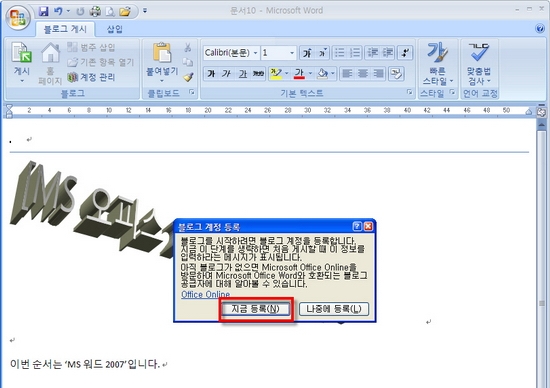Open the font color dropdown arrow
This screenshot has width=550, height=388.
click(310, 74)
